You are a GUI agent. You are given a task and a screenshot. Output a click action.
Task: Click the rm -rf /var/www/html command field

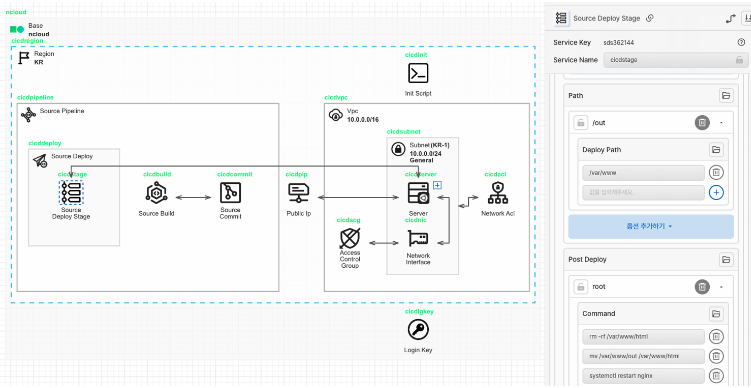(x=644, y=336)
